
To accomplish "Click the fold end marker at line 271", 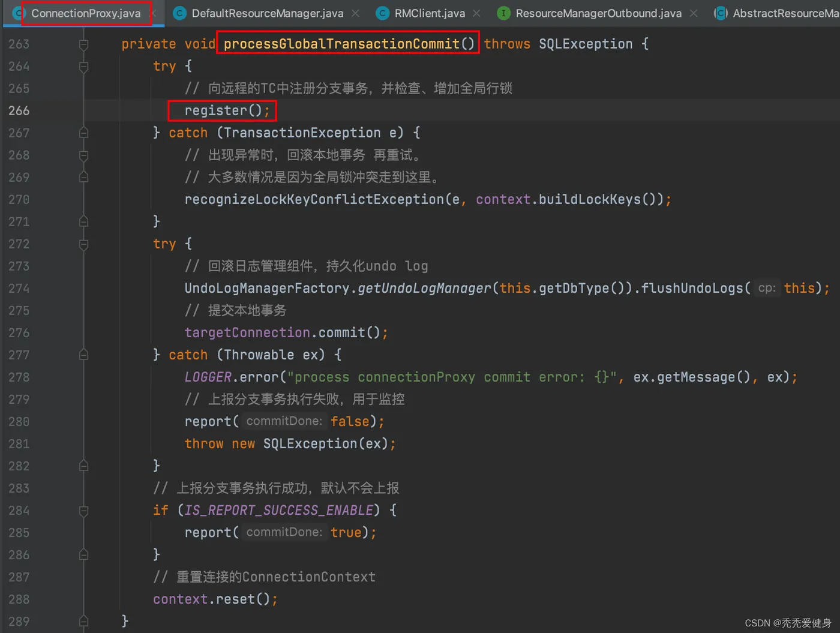I will [84, 221].
